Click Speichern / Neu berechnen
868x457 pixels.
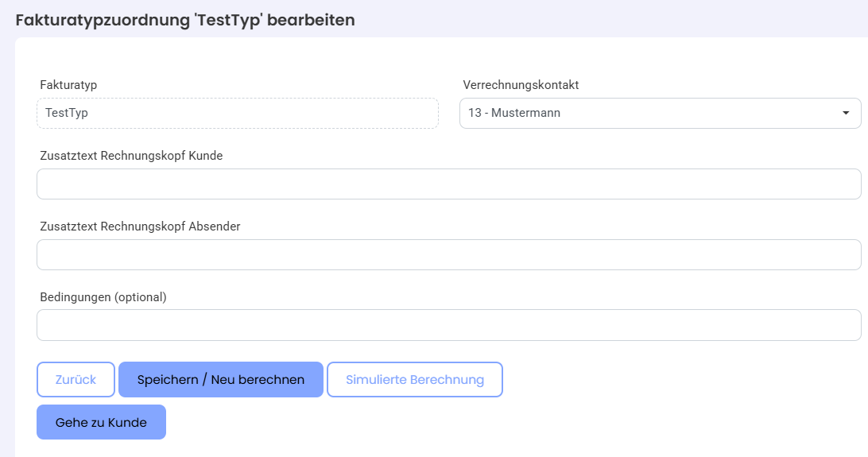221,380
